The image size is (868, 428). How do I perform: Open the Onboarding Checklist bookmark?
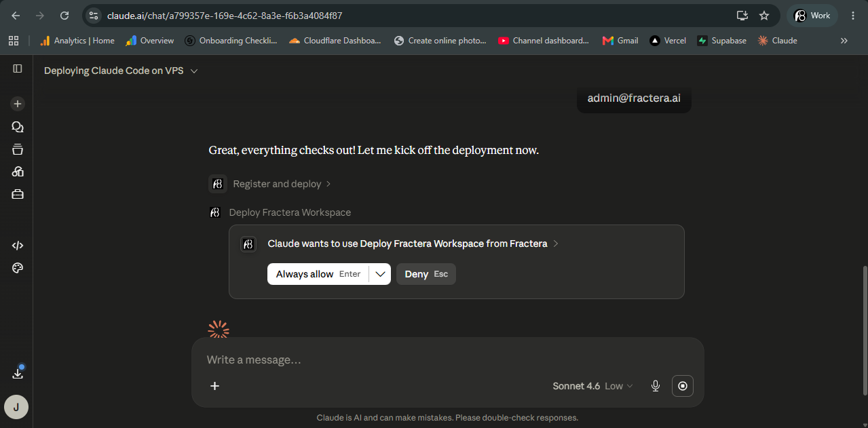[x=231, y=41]
